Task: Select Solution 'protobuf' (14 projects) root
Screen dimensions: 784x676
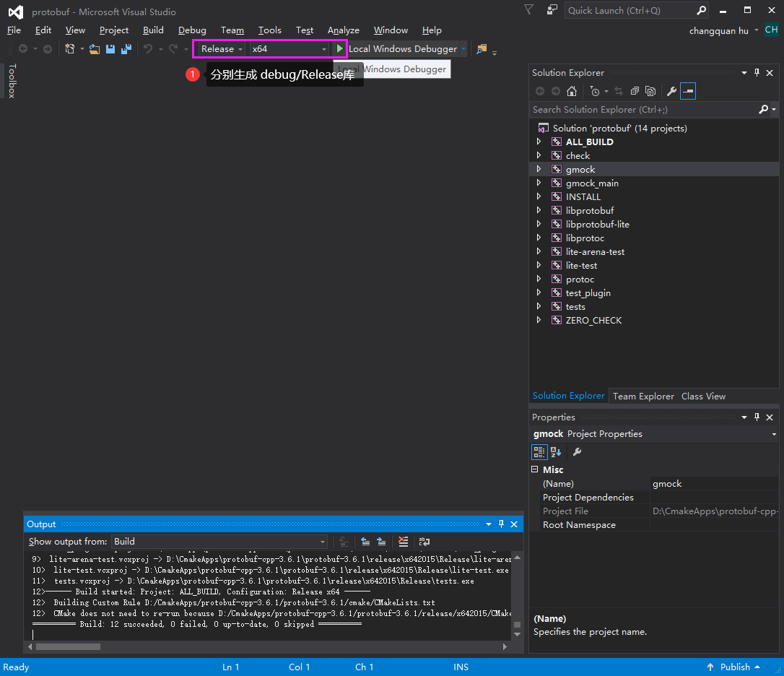Action: coord(619,128)
